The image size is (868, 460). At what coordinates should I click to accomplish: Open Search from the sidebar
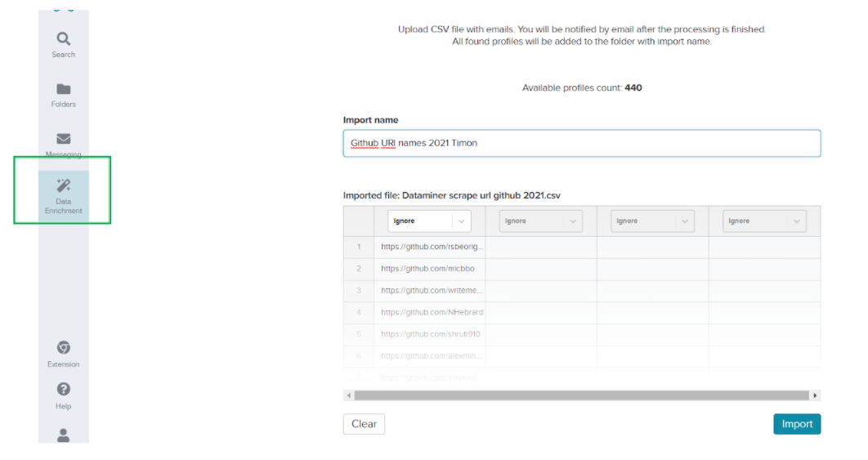pos(63,45)
